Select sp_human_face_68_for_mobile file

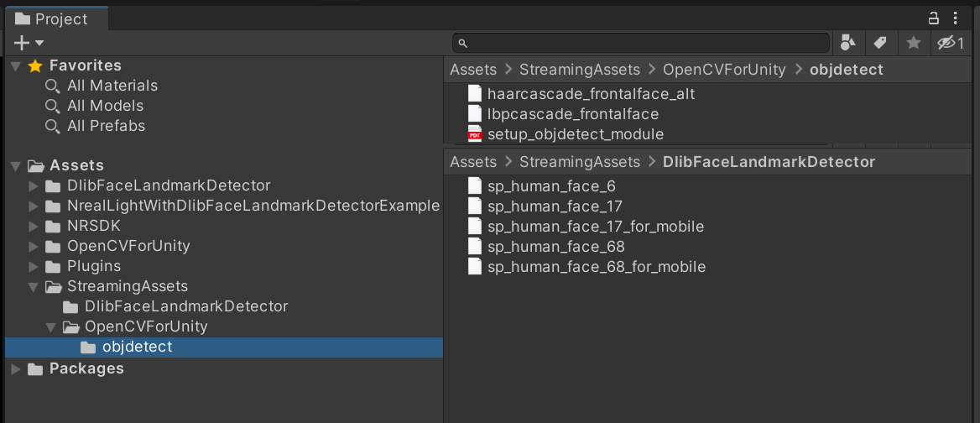tap(597, 267)
